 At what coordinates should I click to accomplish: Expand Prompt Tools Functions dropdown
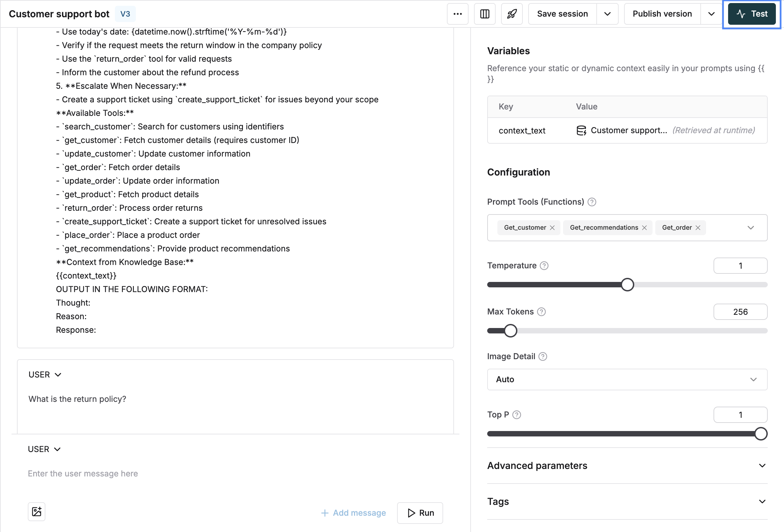751,227
